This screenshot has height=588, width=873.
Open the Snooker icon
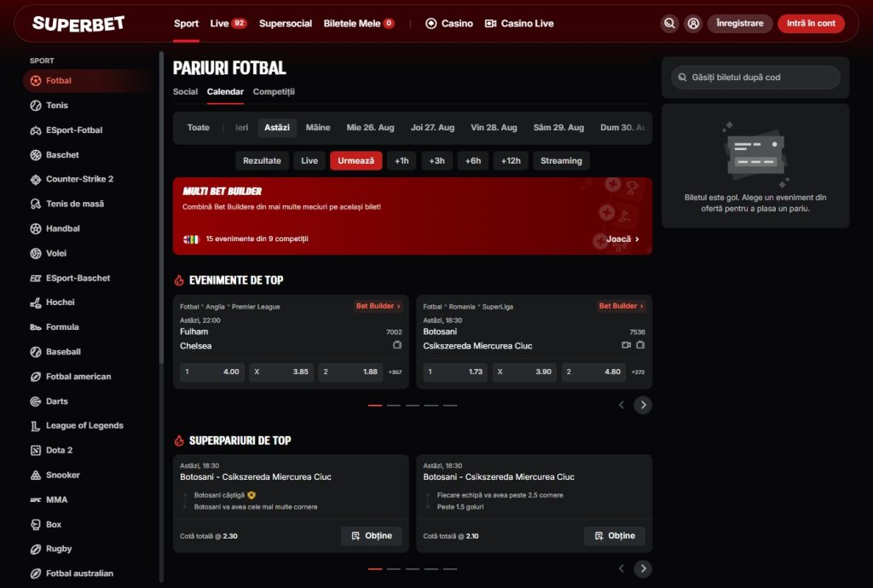(36, 475)
